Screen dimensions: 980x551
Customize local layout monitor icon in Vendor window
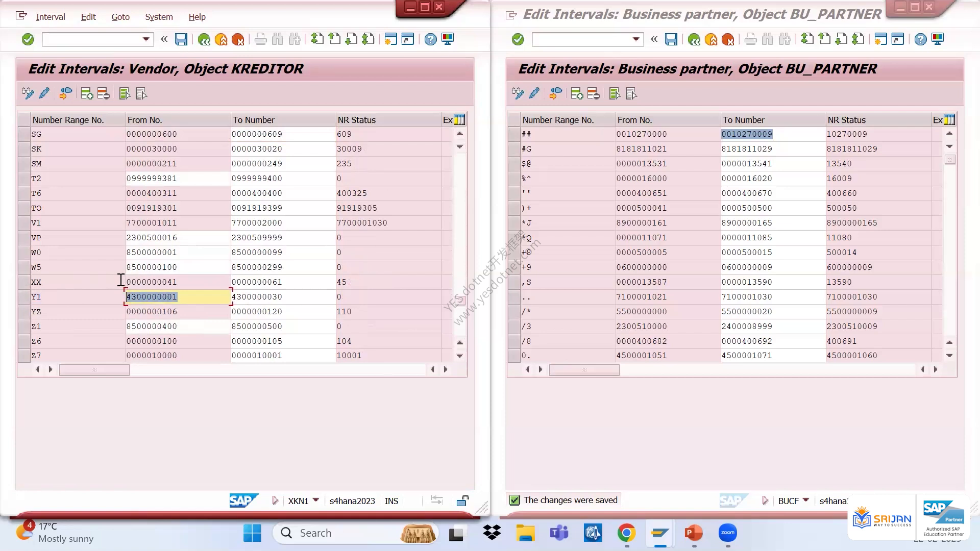point(448,39)
